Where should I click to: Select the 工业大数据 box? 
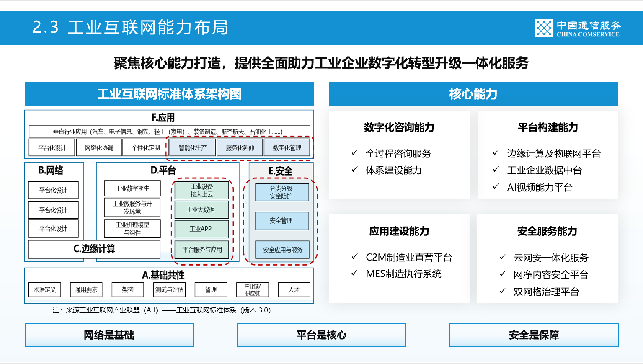pyautogui.click(x=201, y=209)
